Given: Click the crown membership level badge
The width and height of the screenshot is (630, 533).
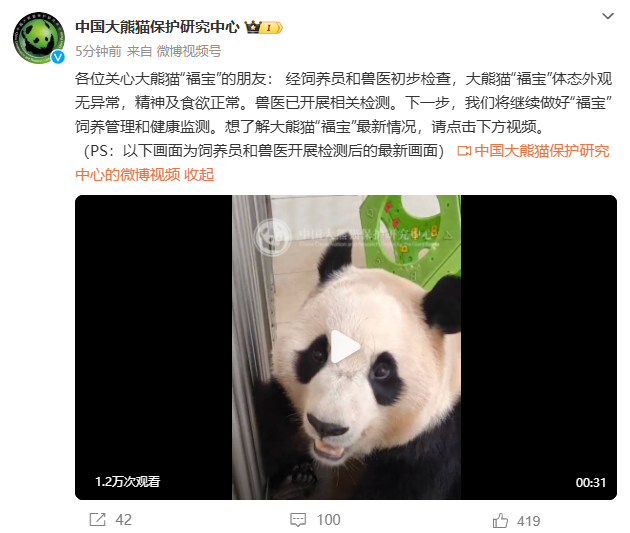Looking at the screenshot, I should point(264,27).
